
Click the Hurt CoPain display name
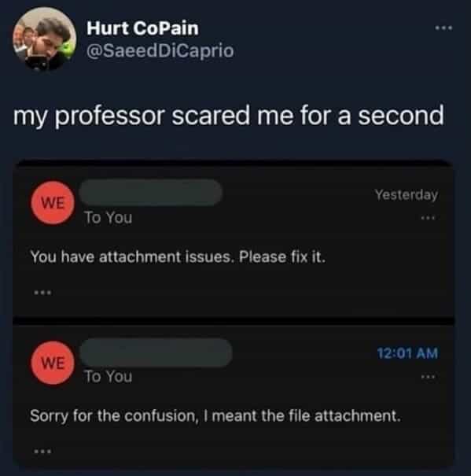coord(142,28)
